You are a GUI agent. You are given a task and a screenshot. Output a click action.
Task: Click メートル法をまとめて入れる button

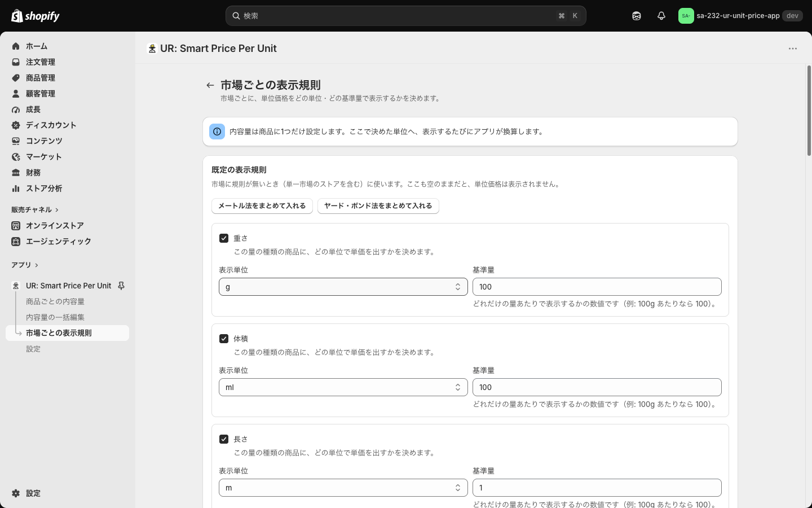coord(262,206)
